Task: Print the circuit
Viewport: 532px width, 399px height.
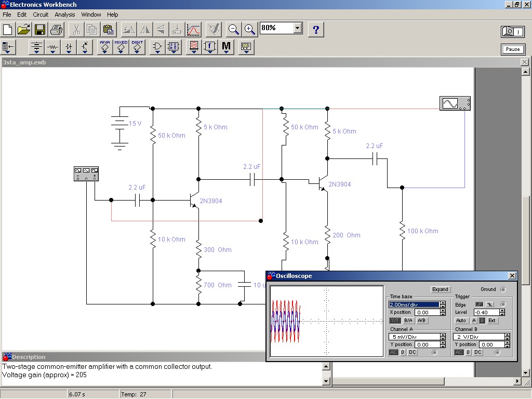Action: tap(56, 30)
